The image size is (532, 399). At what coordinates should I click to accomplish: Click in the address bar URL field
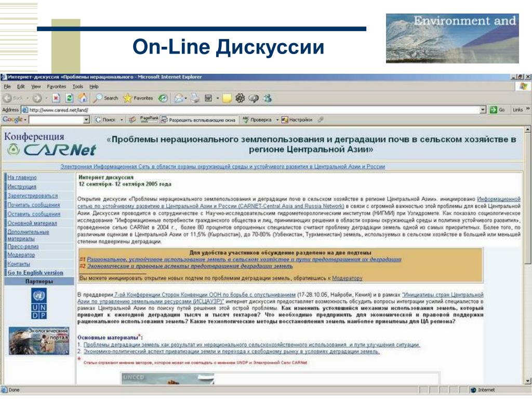coord(251,110)
